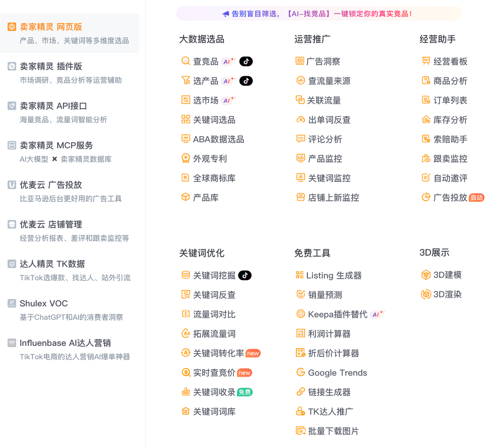Click the megaphone icon in the banner

[226, 14]
